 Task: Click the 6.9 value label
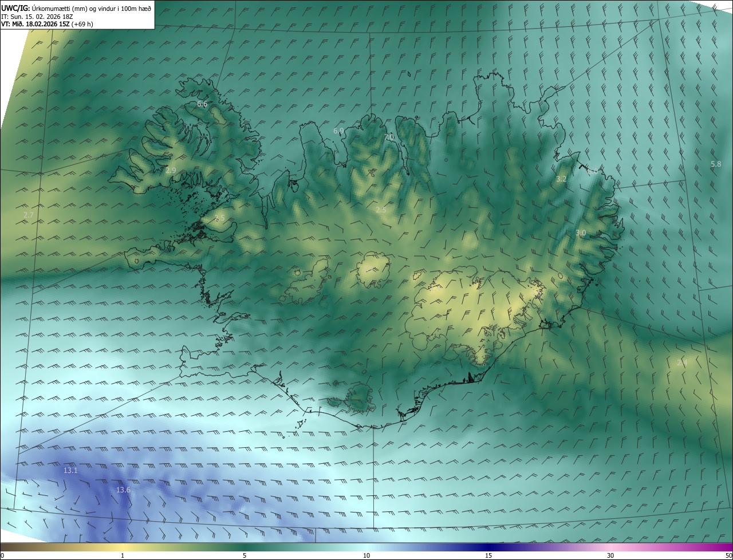339,131
